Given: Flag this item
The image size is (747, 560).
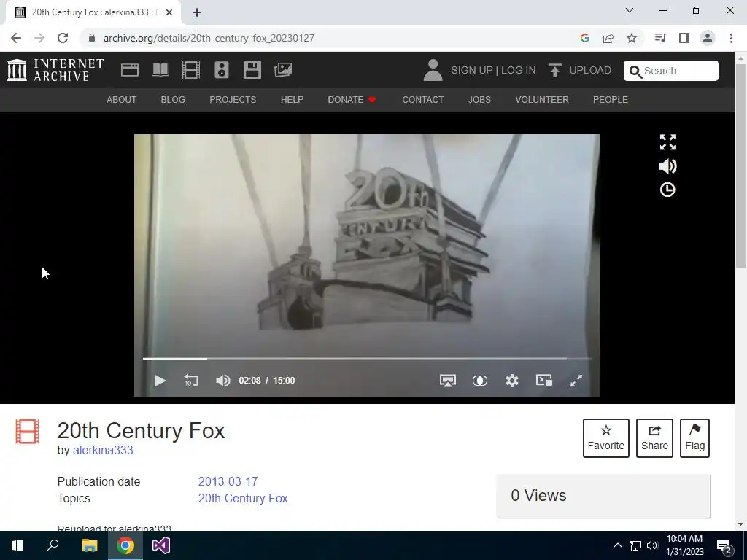Looking at the screenshot, I should pos(694,438).
